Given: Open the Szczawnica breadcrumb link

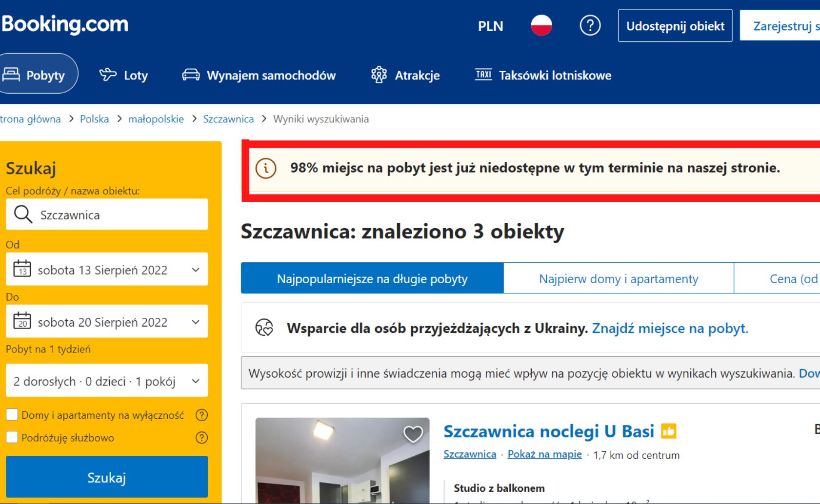Looking at the screenshot, I should coord(228,119).
